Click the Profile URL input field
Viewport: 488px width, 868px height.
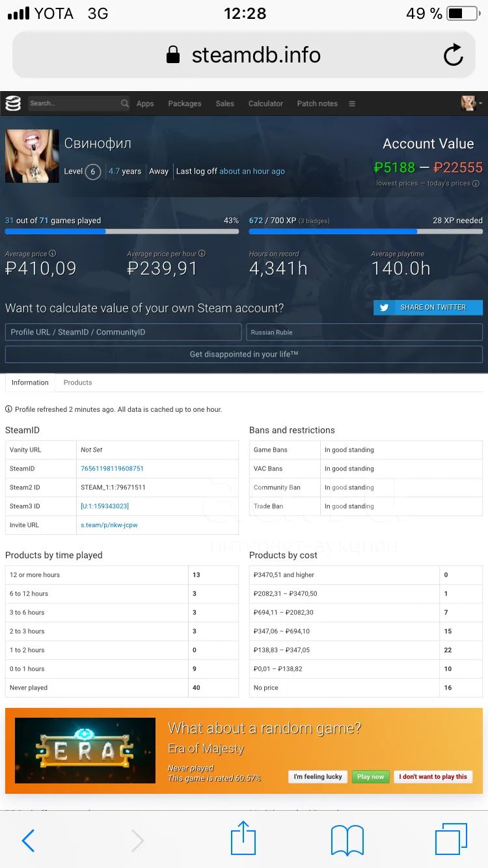pyautogui.click(x=124, y=332)
